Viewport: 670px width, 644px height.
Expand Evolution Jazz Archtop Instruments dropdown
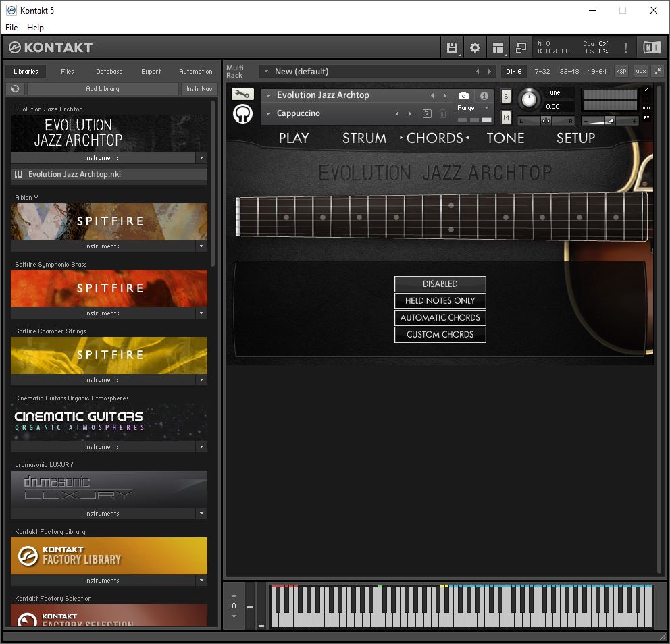pyautogui.click(x=202, y=157)
